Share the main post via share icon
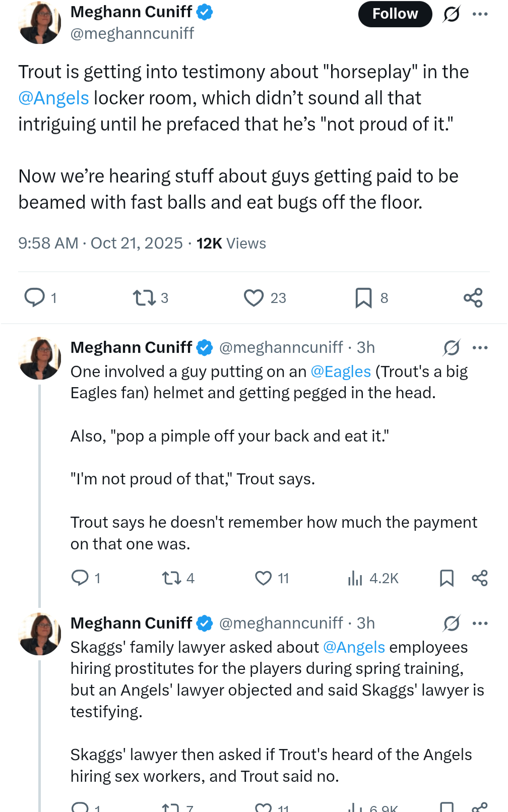This screenshot has height=812, width=508. click(473, 297)
